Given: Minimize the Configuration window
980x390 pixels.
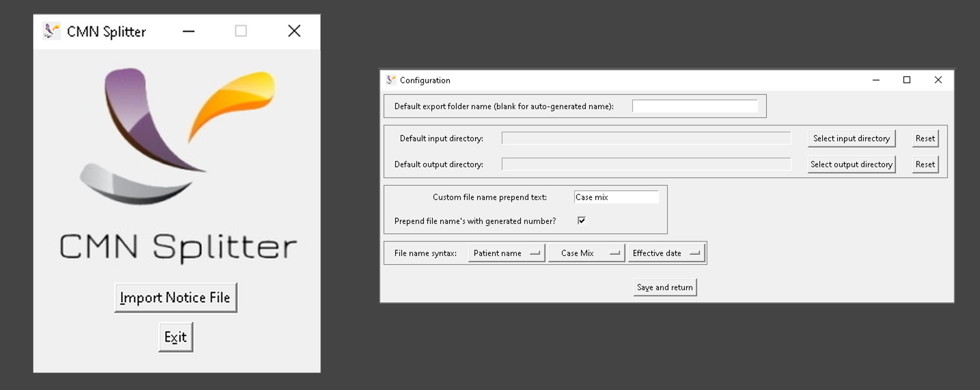Looking at the screenshot, I should tap(875, 80).
